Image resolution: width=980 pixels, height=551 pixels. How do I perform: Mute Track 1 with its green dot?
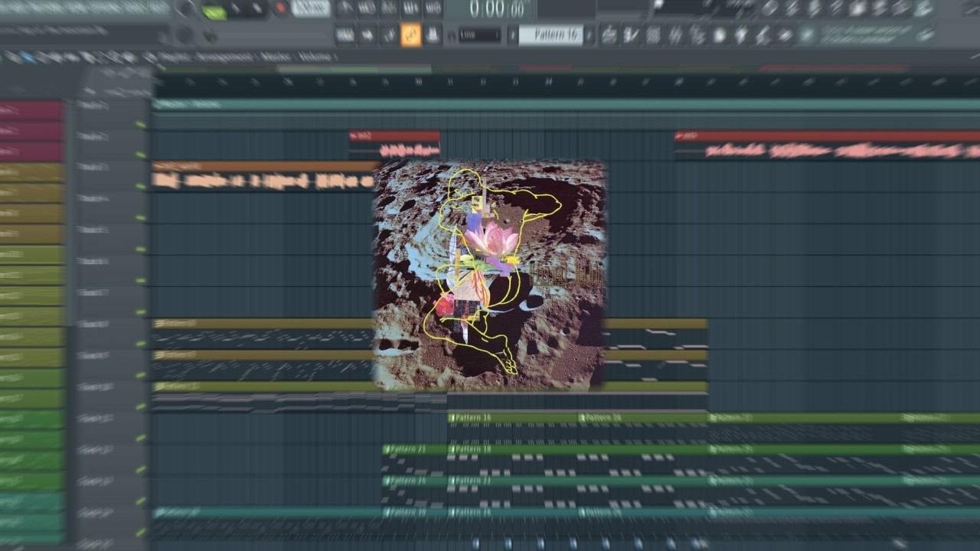pos(141,123)
